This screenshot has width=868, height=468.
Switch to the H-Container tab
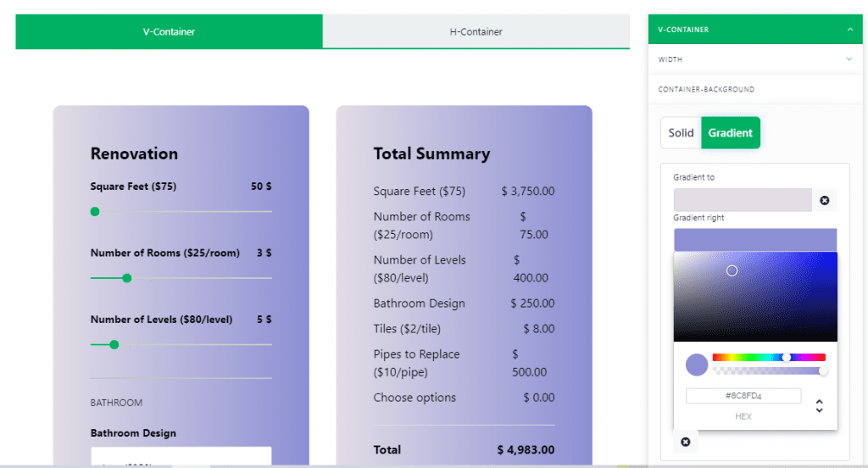pos(476,32)
